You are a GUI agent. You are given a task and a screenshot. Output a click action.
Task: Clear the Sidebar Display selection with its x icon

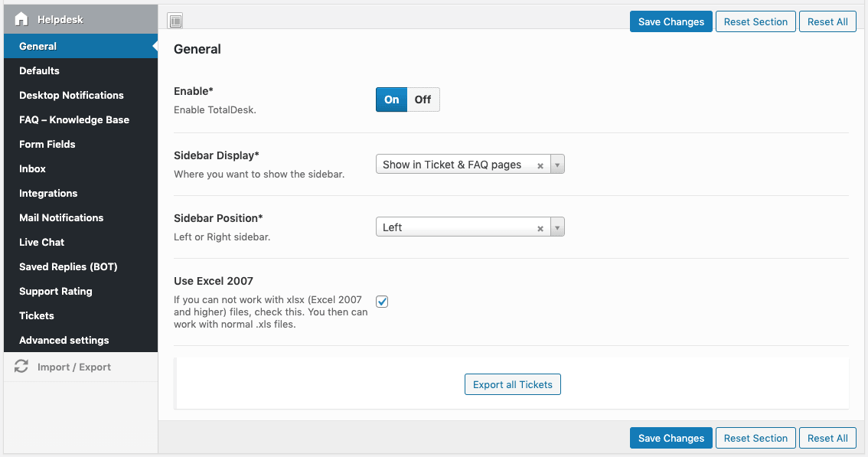click(x=540, y=164)
